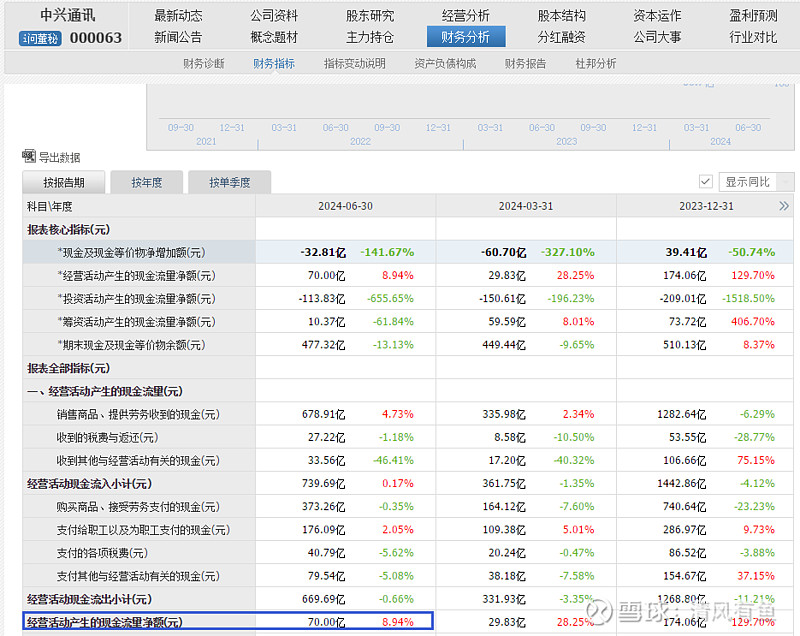
Task: Open the 行业对比 menu
Action: [753, 37]
